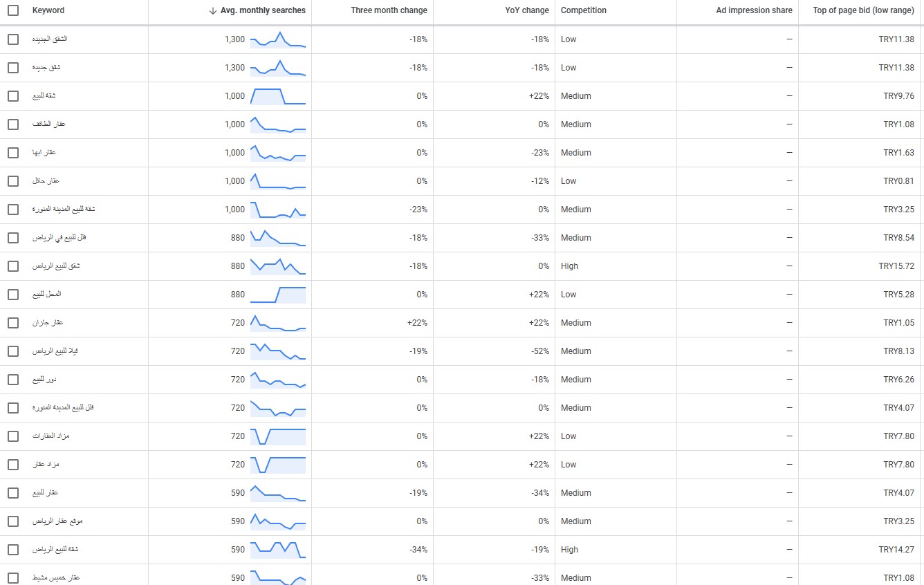Check the checkbox for عقار جازان
This screenshot has height=585, width=924.
12,322
